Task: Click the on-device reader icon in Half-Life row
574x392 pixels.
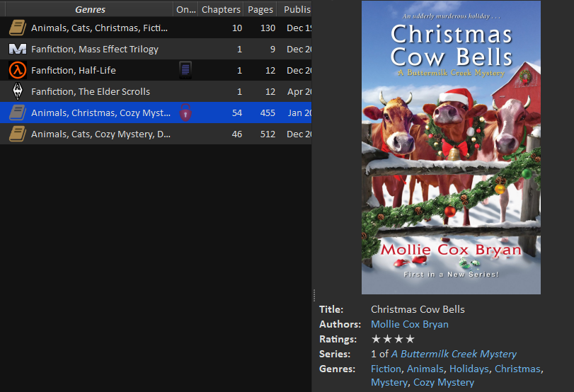Action: tap(185, 70)
